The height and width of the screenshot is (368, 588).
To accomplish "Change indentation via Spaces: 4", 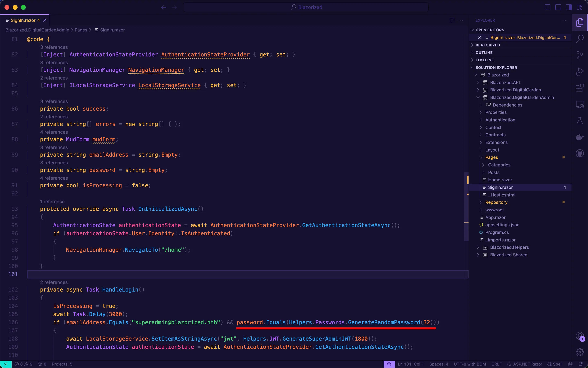I will [x=439, y=364].
